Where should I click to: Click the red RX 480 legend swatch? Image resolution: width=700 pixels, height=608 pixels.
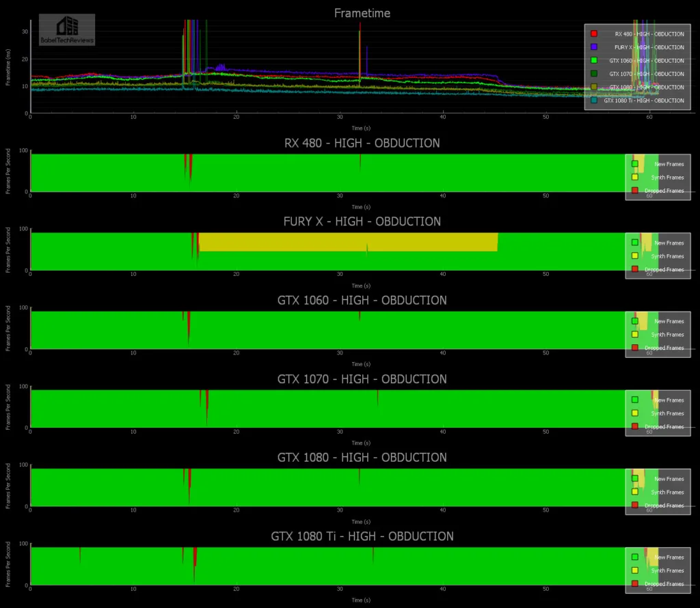[594, 33]
